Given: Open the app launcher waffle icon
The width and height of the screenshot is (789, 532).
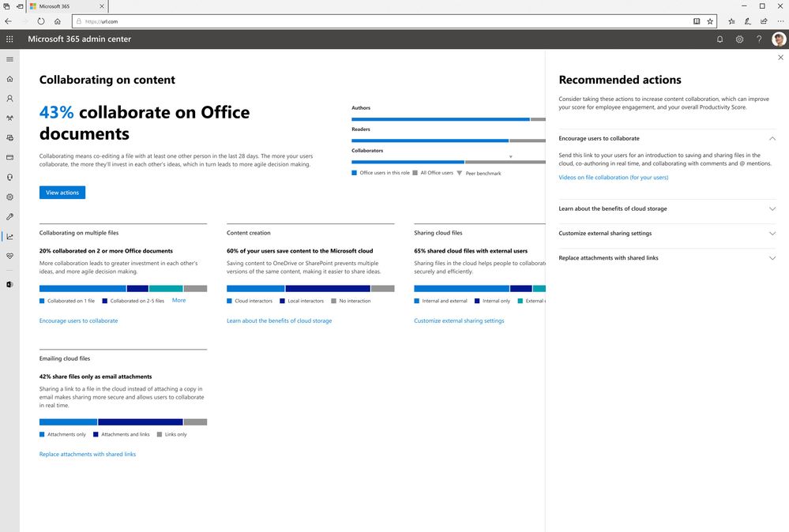Looking at the screenshot, I should (9, 39).
